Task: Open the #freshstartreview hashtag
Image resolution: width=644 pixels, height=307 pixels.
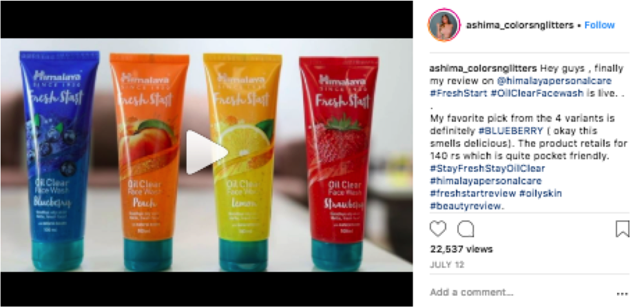Action: click(472, 193)
